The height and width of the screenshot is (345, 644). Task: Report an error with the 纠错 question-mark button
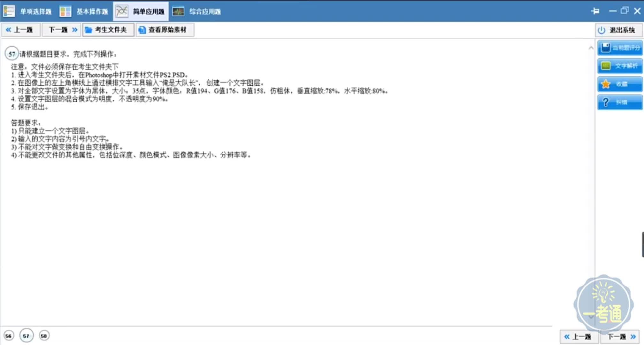pyautogui.click(x=620, y=102)
